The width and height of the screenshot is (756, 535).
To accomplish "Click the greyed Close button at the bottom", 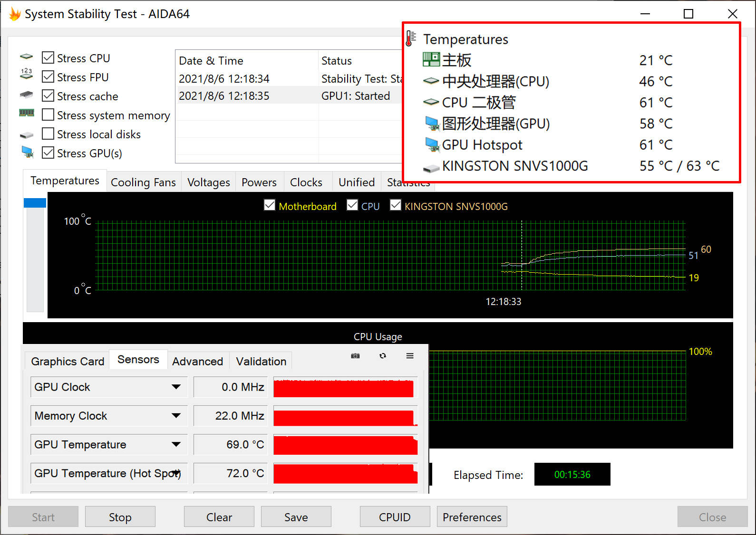I will click(x=713, y=516).
